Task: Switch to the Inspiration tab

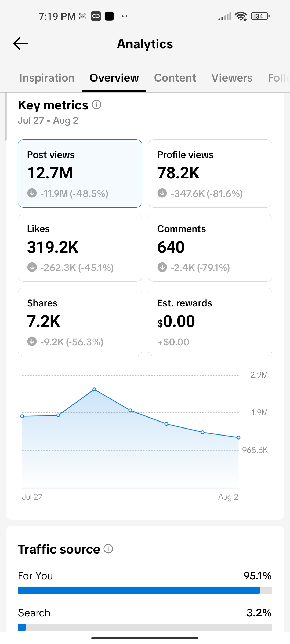Action: point(47,78)
